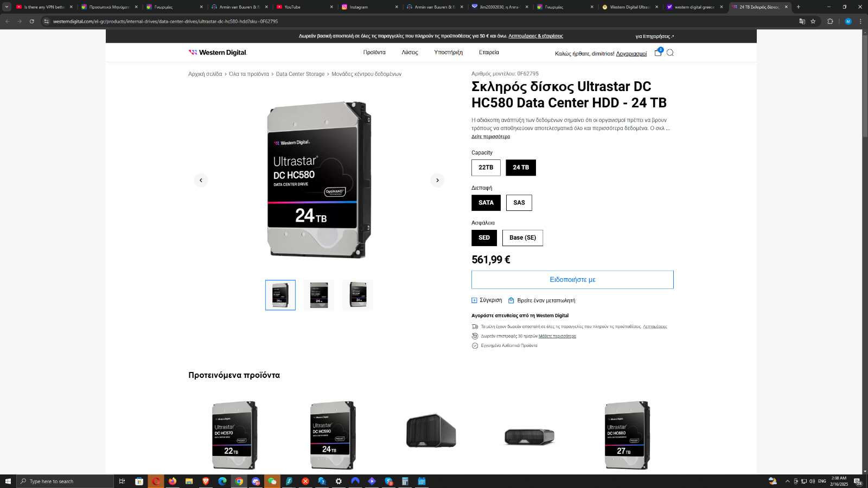This screenshot has height=488, width=868.
Task: Select the Base (SE) security option
Action: pyautogui.click(x=522, y=238)
